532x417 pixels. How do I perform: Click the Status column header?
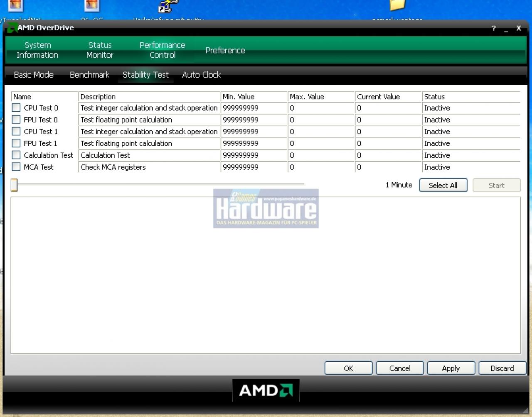(471, 97)
